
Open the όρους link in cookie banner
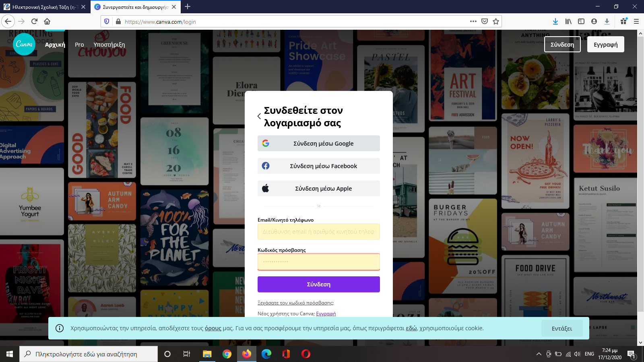tap(213, 328)
